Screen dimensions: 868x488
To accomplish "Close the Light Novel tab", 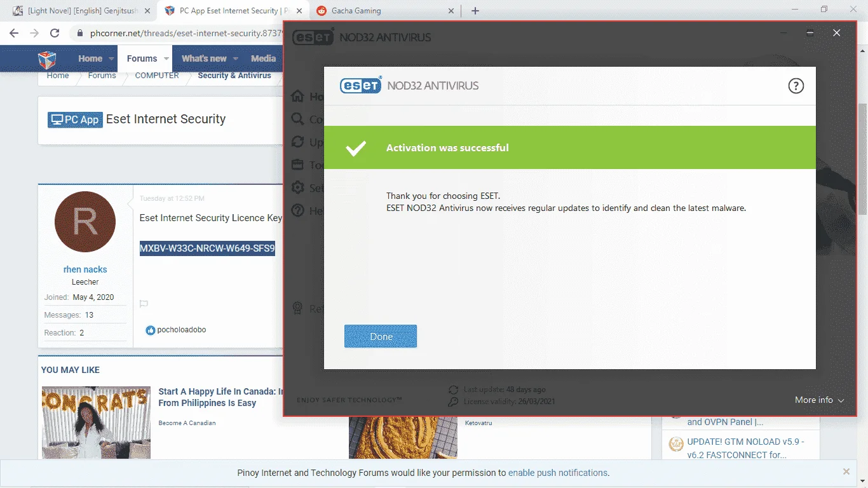I will point(147,11).
